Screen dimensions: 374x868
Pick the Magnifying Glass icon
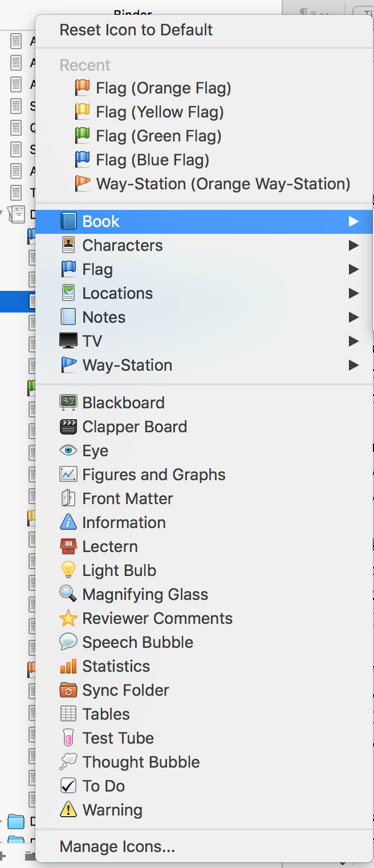pos(68,594)
